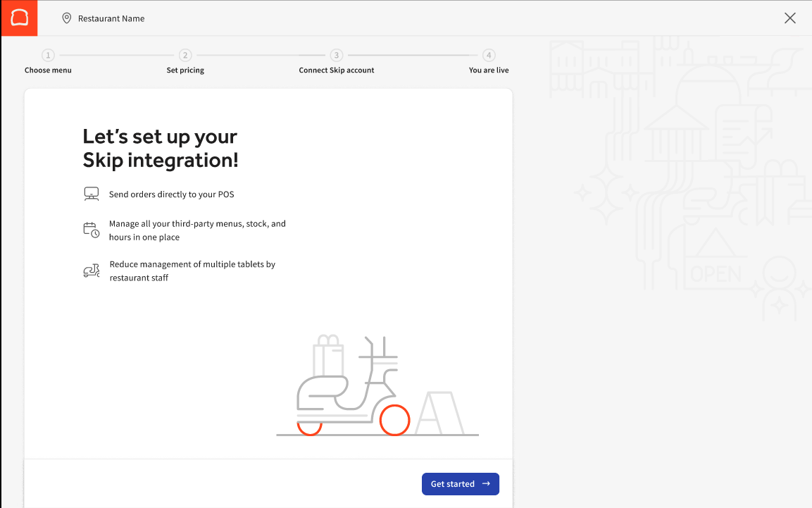The width and height of the screenshot is (812, 508).
Task: Select the Restaurant Name location label
Action: coord(111,19)
